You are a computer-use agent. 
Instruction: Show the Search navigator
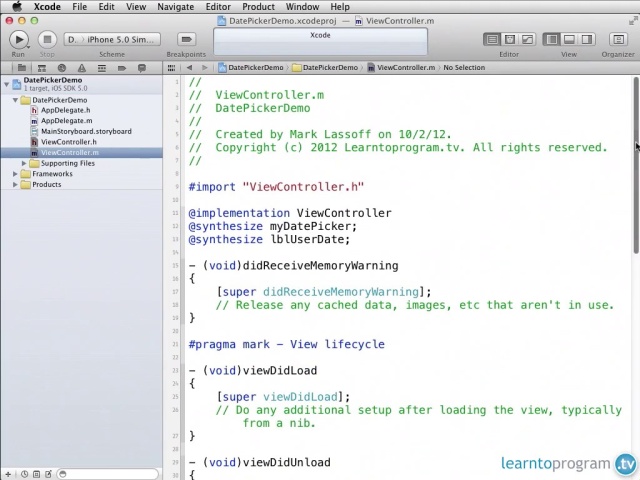(62, 68)
